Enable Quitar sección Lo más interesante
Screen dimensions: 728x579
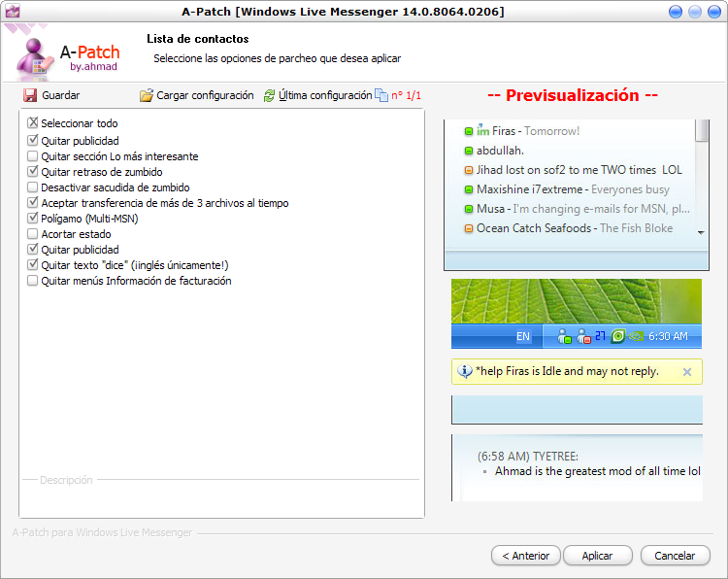pos(33,155)
